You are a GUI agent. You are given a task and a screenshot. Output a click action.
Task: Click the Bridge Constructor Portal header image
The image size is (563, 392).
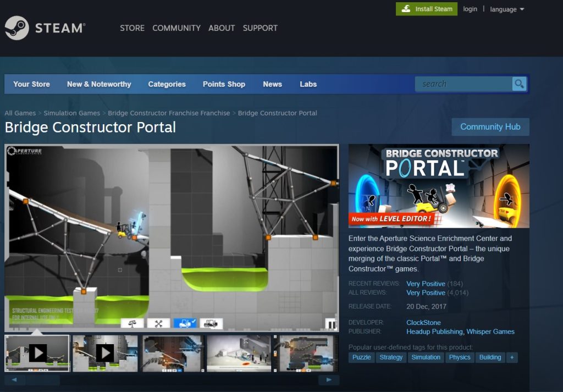click(439, 186)
